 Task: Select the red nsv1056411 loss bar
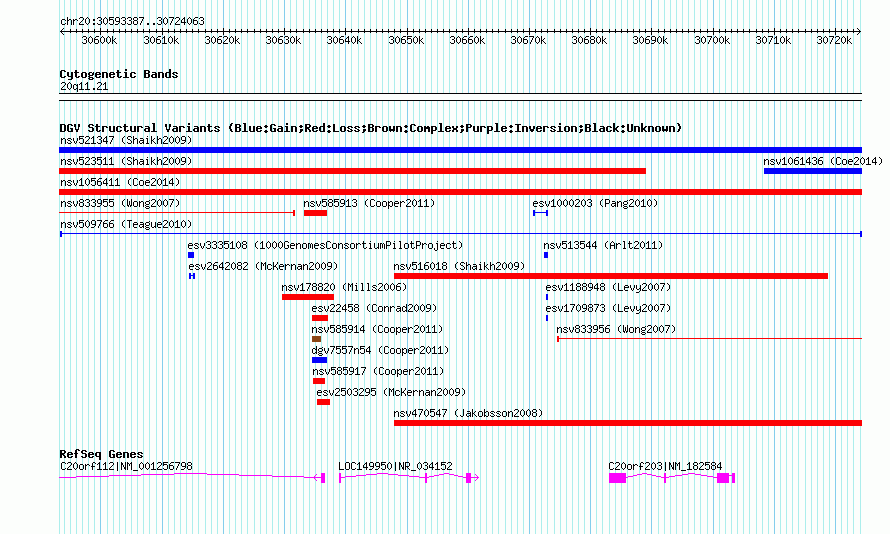pyautogui.click(x=460, y=192)
